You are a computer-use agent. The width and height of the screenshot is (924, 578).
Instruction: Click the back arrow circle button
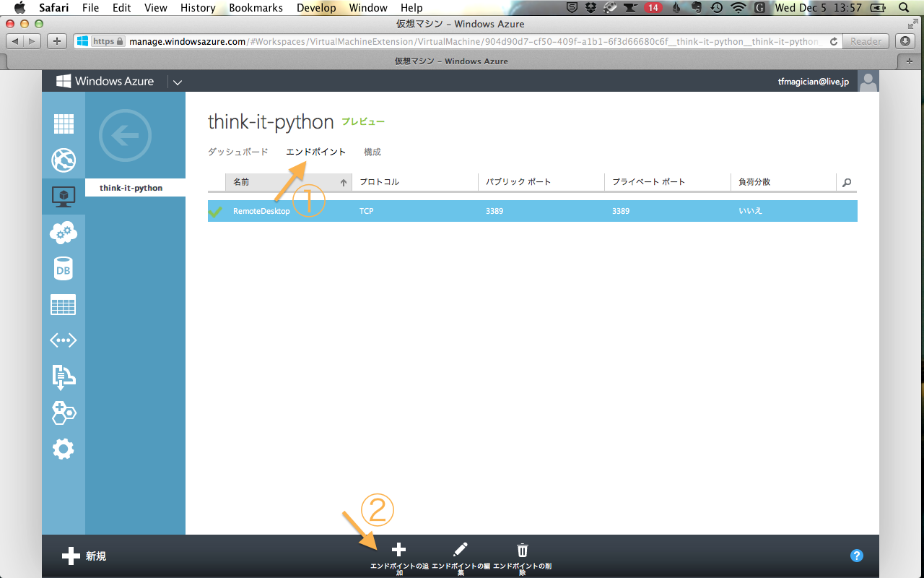(x=126, y=134)
